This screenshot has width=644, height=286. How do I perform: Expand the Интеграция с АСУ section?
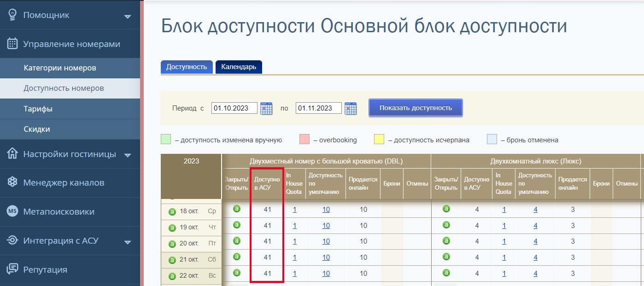click(x=127, y=240)
